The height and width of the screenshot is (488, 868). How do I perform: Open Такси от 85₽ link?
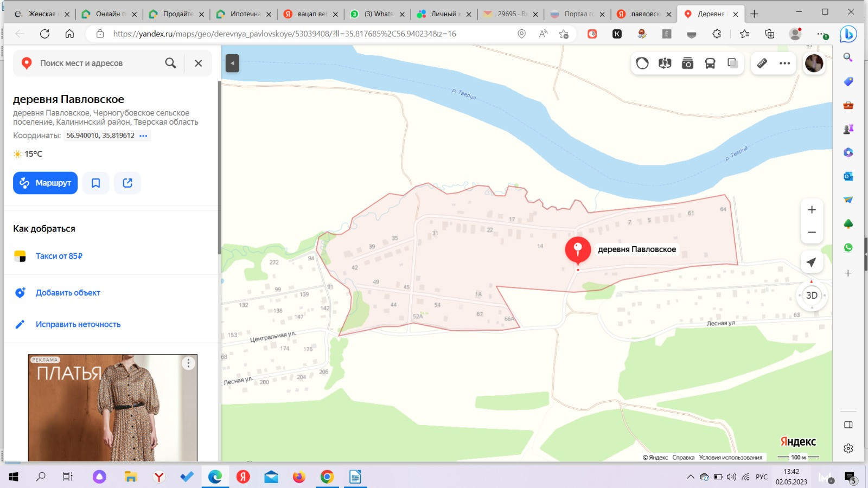point(59,256)
